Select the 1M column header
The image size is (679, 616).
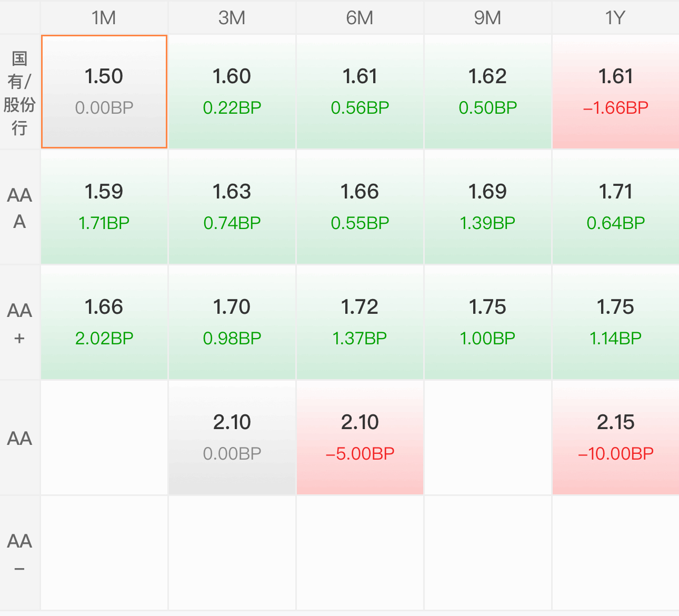(104, 17)
